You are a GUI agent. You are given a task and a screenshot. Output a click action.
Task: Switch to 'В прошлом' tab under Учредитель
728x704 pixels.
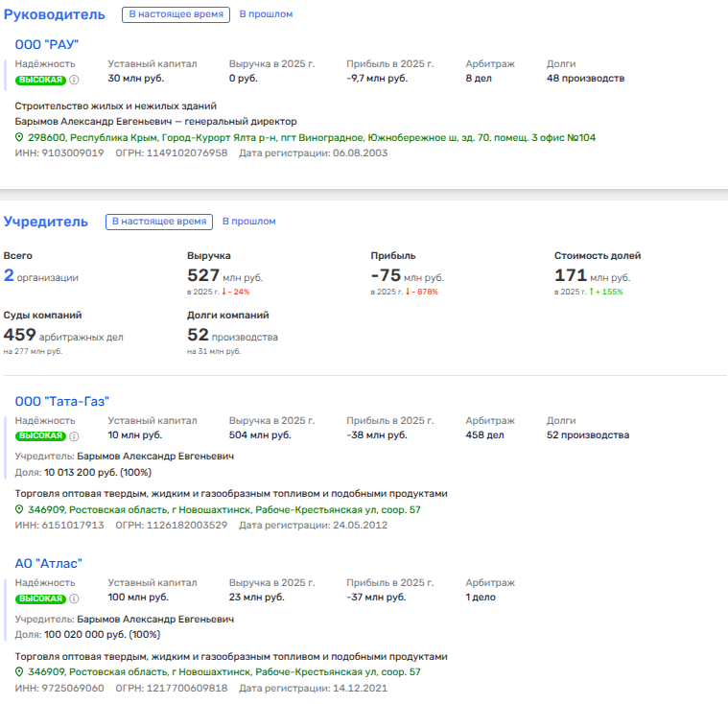[249, 222]
